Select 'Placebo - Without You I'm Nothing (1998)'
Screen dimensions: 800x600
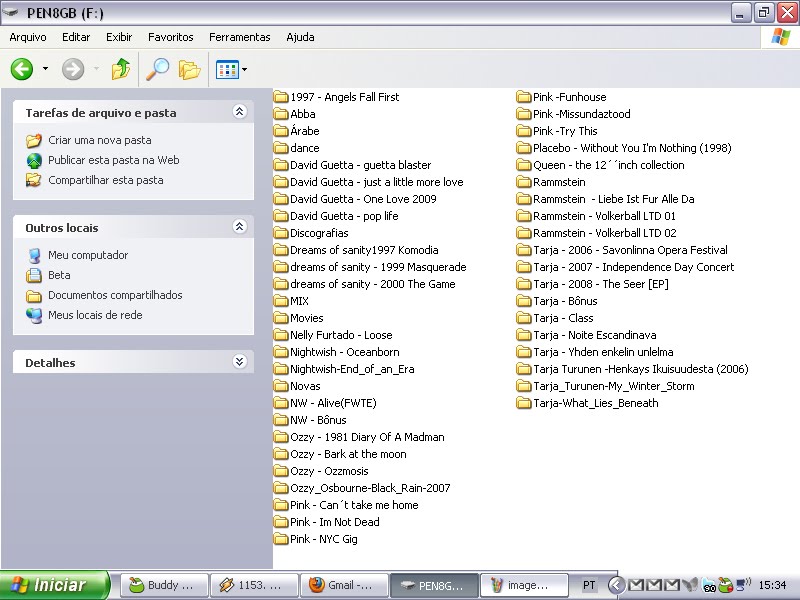[x=632, y=148]
